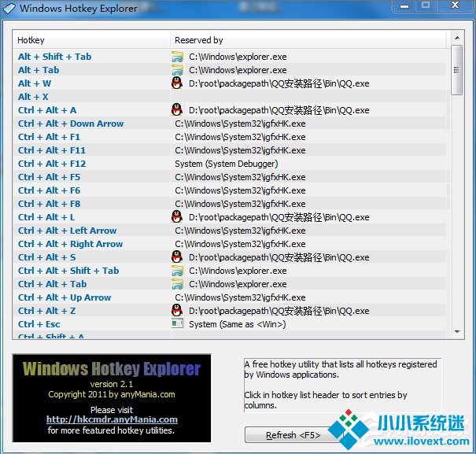Click explorer icon in Ctrl + Alt + Shift + Tab row

[x=177, y=271]
